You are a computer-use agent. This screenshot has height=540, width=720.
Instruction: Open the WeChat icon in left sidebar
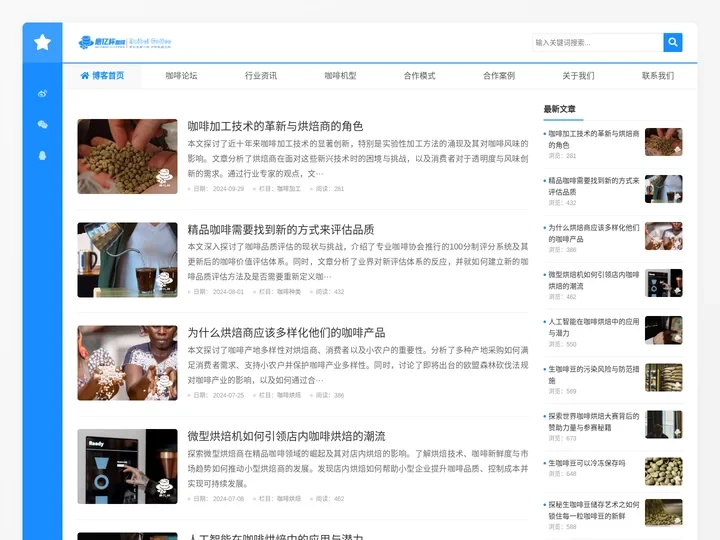42,124
